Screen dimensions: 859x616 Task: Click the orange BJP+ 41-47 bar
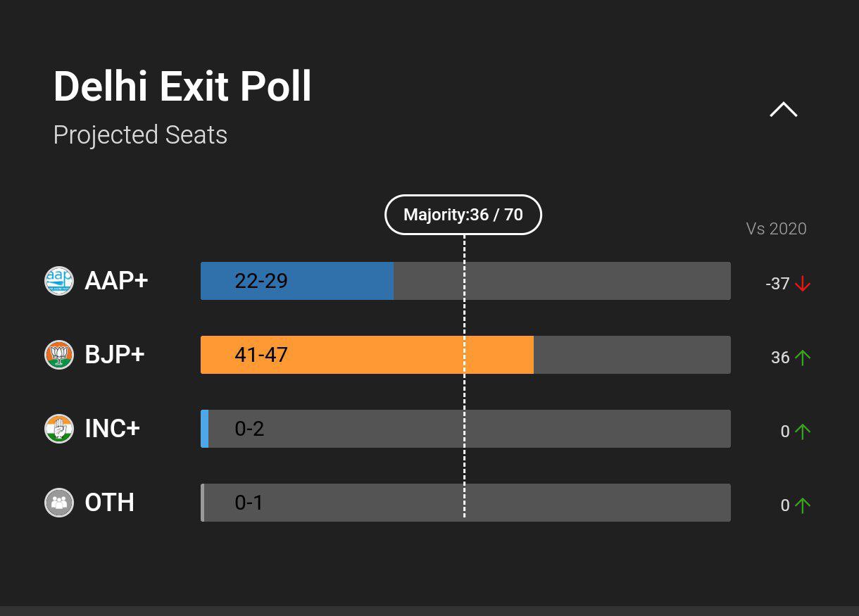366,355
